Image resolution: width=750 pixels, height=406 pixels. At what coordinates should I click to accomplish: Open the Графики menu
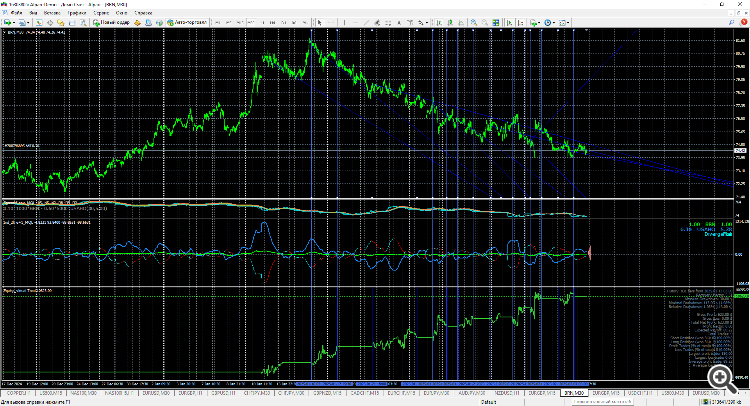click(x=77, y=13)
